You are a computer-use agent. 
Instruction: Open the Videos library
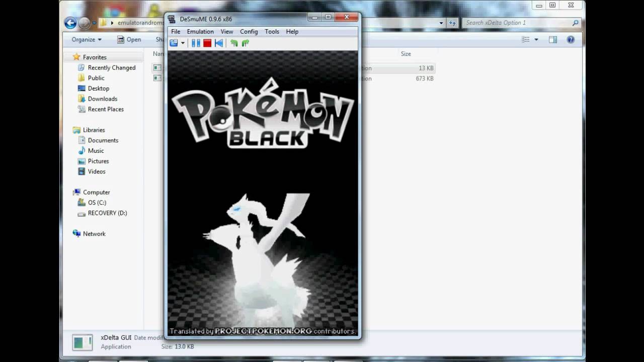coord(97,171)
